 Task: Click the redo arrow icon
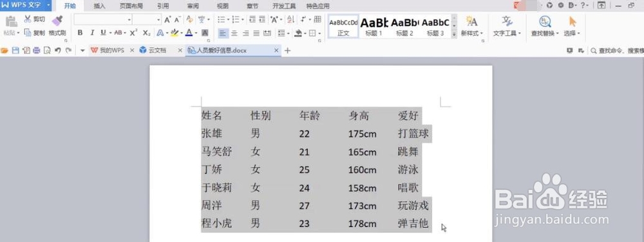pyautogui.click(x=68, y=50)
